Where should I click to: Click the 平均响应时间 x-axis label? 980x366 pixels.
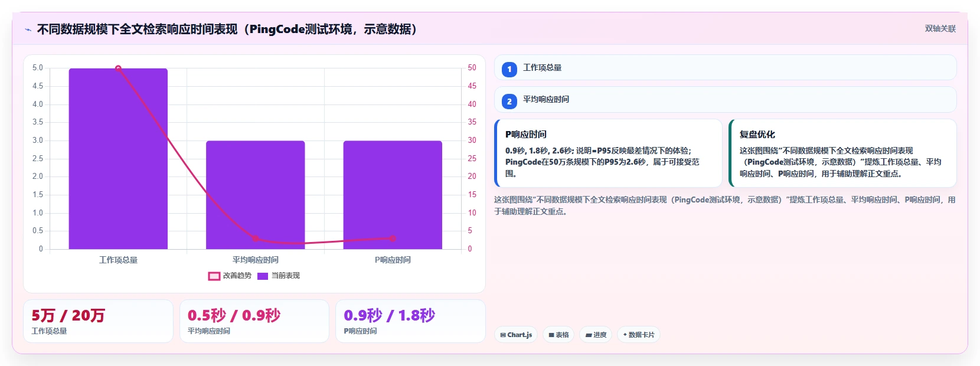click(x=256, y=260)
